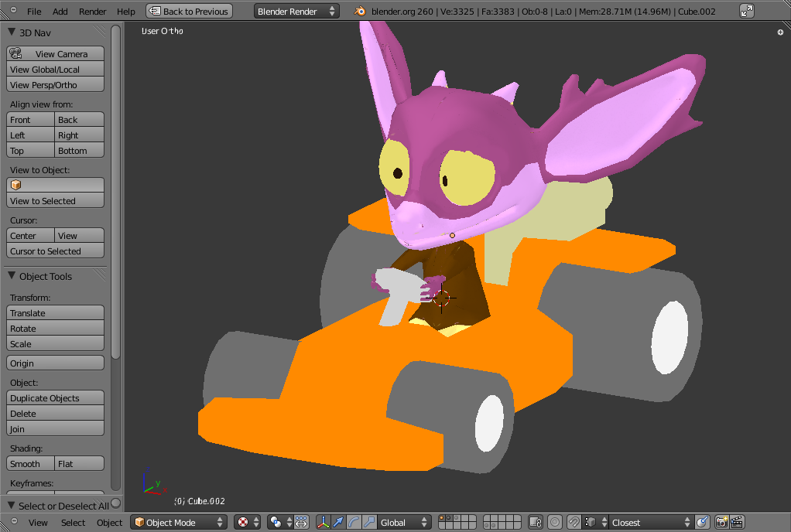Click the Back to Previous button
This screenshot has width=791, height=532.
click(189, 11)
